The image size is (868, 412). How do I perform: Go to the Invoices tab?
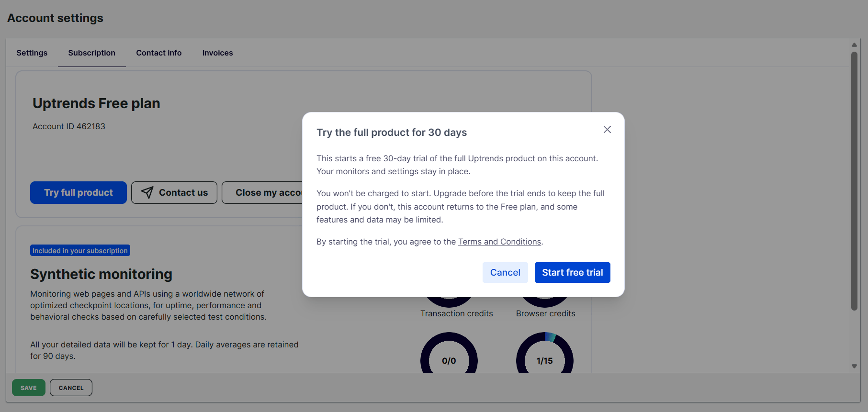(218, 53)
